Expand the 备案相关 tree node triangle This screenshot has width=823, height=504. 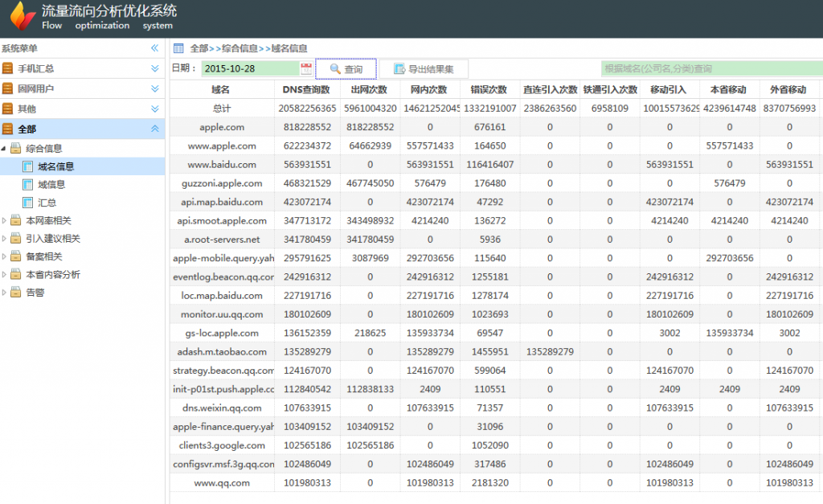[4, 256]
